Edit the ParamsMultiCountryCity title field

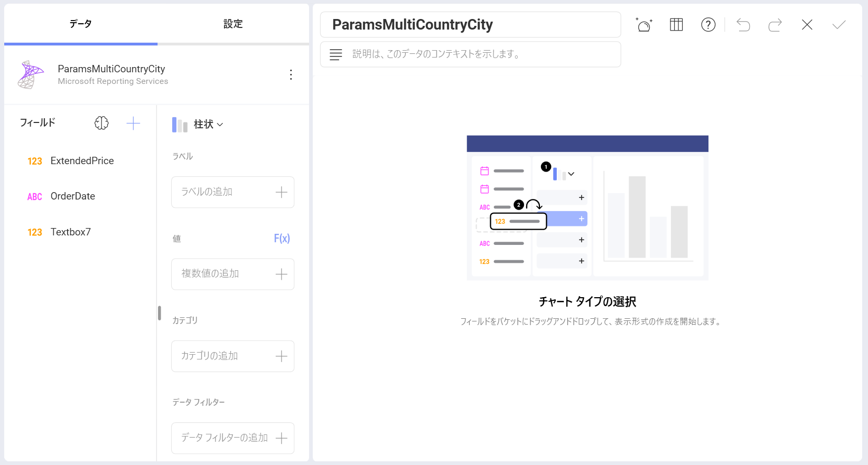coord(470,25)
